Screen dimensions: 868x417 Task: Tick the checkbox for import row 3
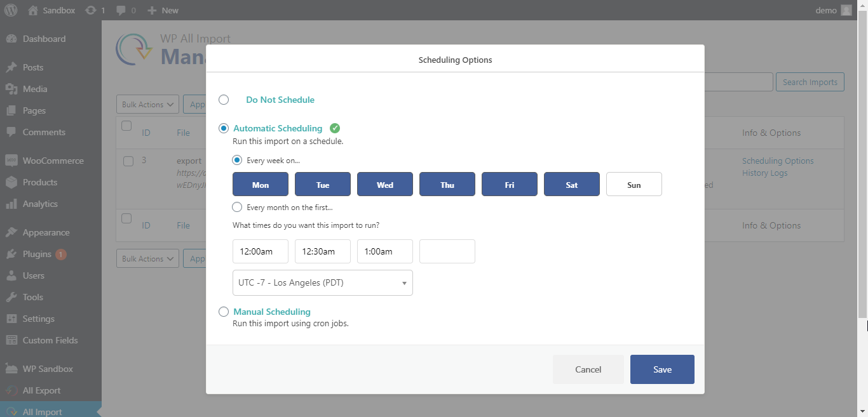click(128, 161)
